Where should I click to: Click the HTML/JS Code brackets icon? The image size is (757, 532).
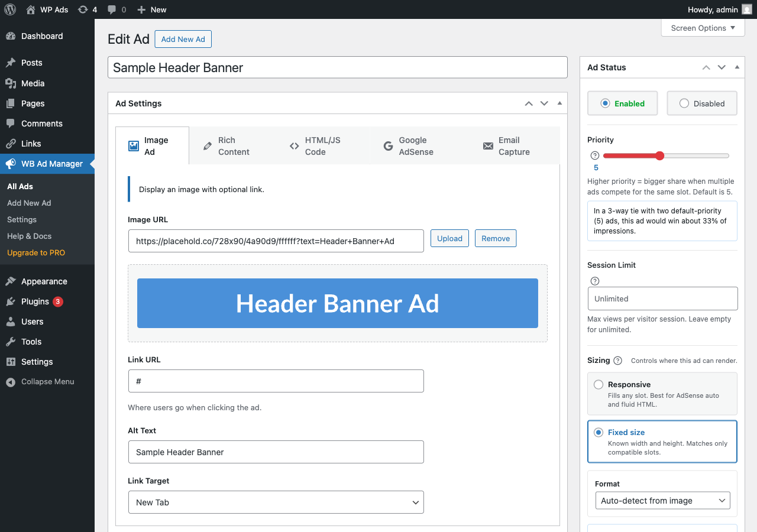(294, 145)
